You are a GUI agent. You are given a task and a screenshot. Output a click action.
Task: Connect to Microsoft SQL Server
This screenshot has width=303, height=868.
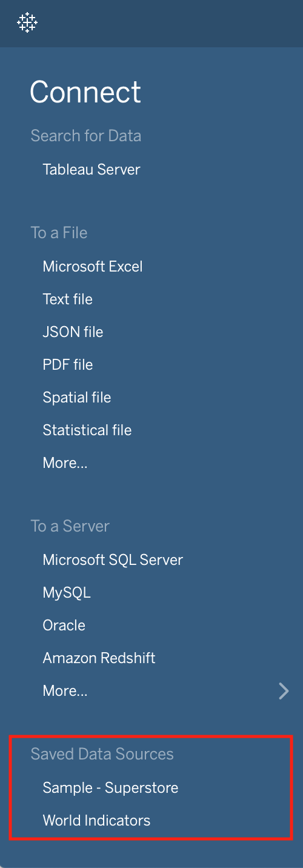pos(113,560)
